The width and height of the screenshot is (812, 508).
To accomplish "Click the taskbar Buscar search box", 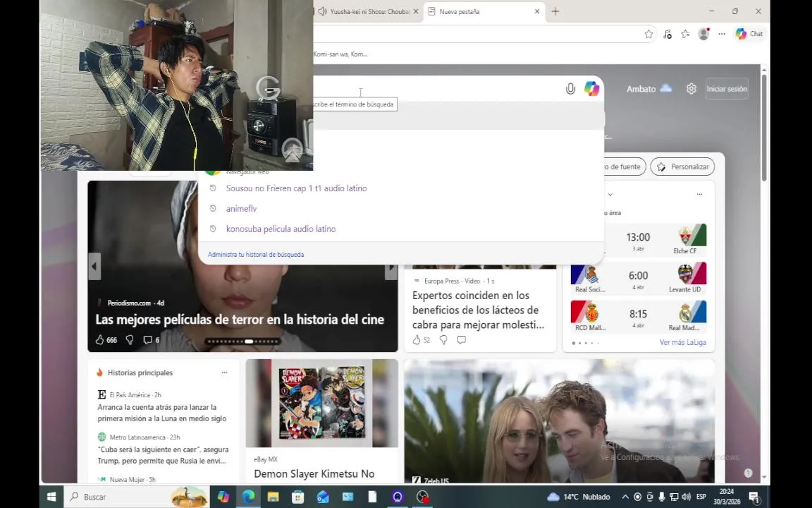I will pyautogui.click(x=137, y=497).
